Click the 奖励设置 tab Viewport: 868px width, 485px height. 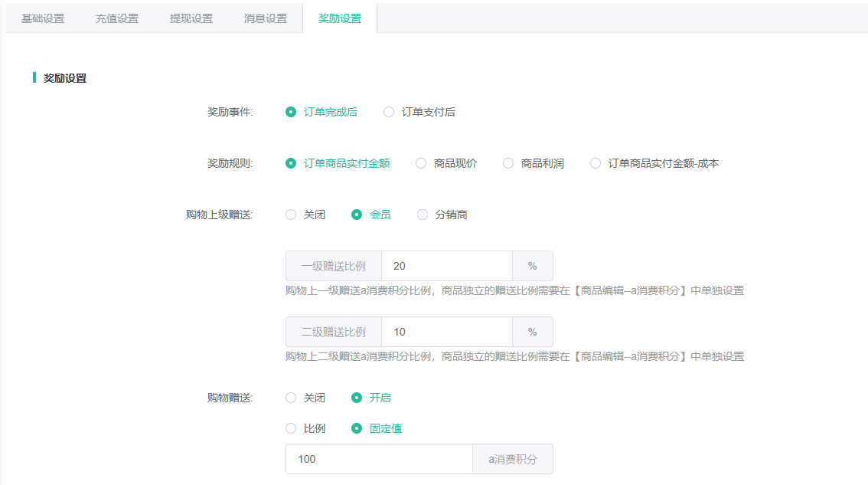tap(340, 18)
